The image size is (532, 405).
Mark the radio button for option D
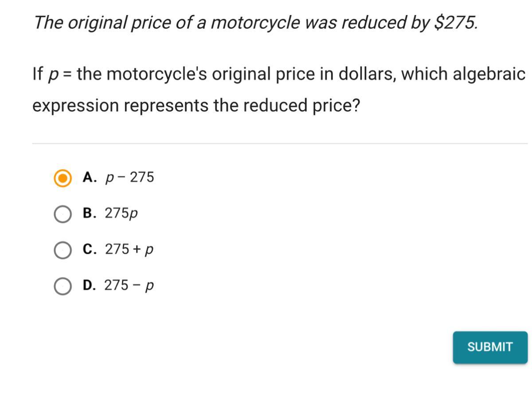(63, 286)
